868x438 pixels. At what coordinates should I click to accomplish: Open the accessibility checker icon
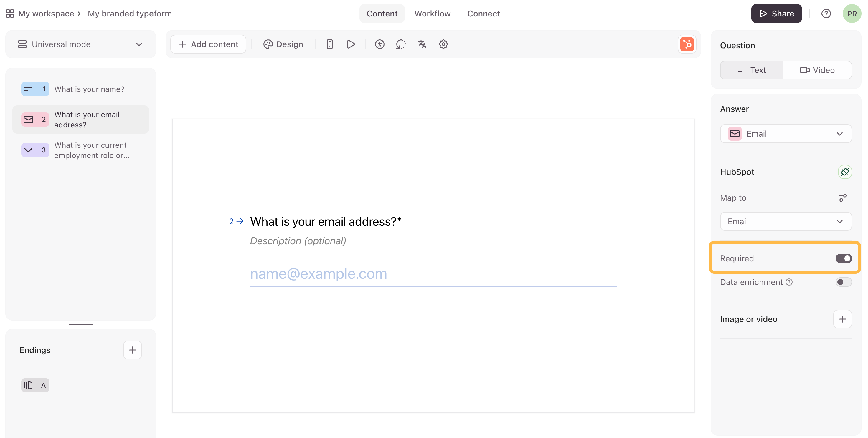(379, 44)
